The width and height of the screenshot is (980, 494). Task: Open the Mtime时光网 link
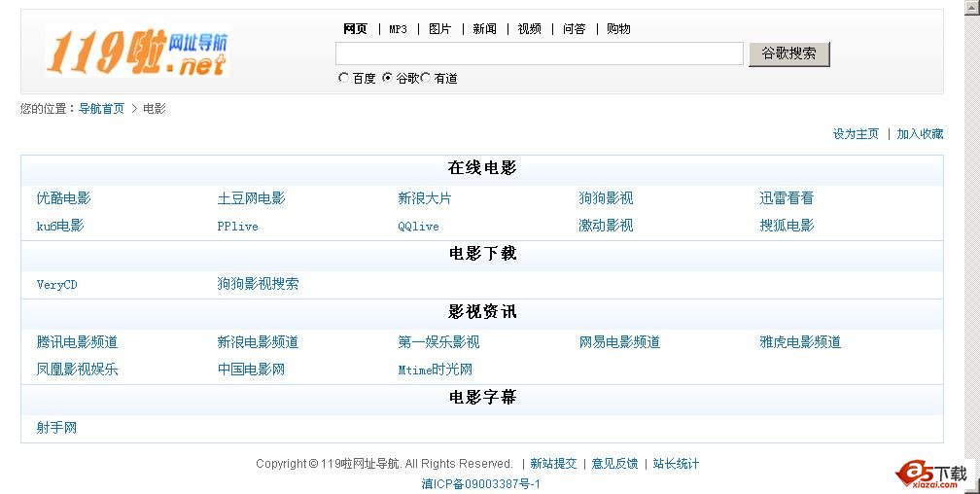435,370
